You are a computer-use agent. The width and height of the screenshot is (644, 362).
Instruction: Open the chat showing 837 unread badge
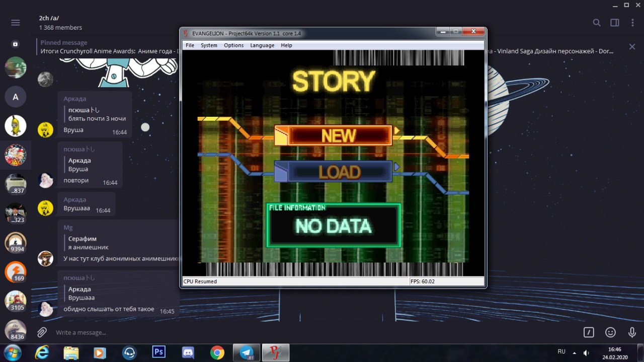click(x=16, y=184)
